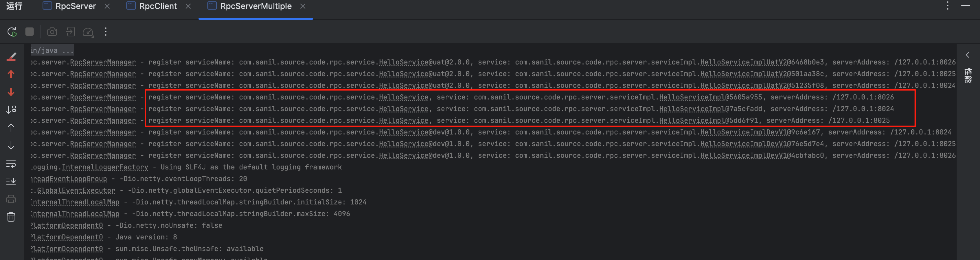Viewport: 980px width, 260px height.
Task: Stop the running process
Action: click(x=29, y=32)
